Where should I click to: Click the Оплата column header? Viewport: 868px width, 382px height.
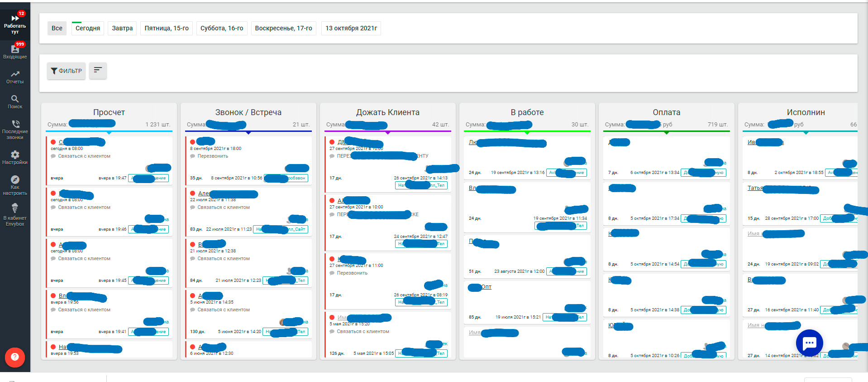click(x=667, y=112)
